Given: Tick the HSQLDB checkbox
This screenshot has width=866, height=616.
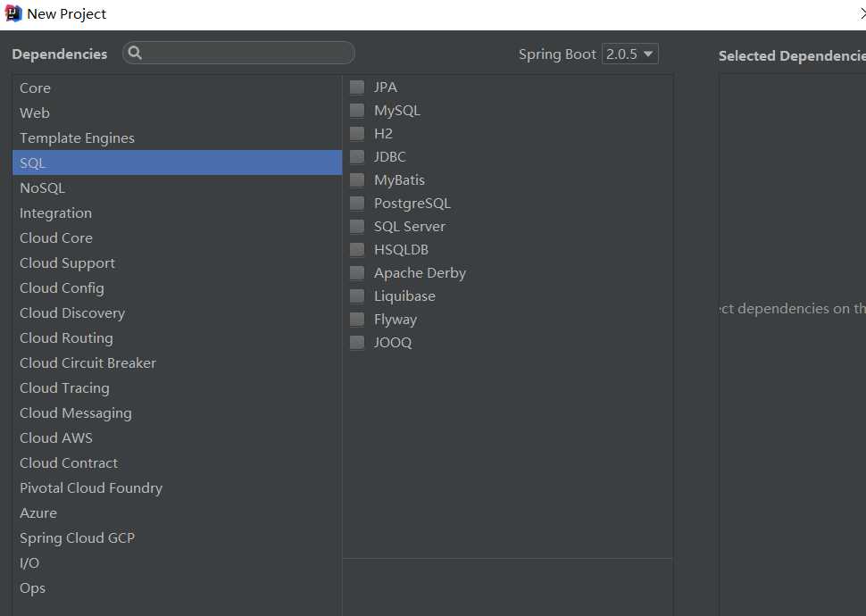Looking at the screenshot, I should (357, 250).
